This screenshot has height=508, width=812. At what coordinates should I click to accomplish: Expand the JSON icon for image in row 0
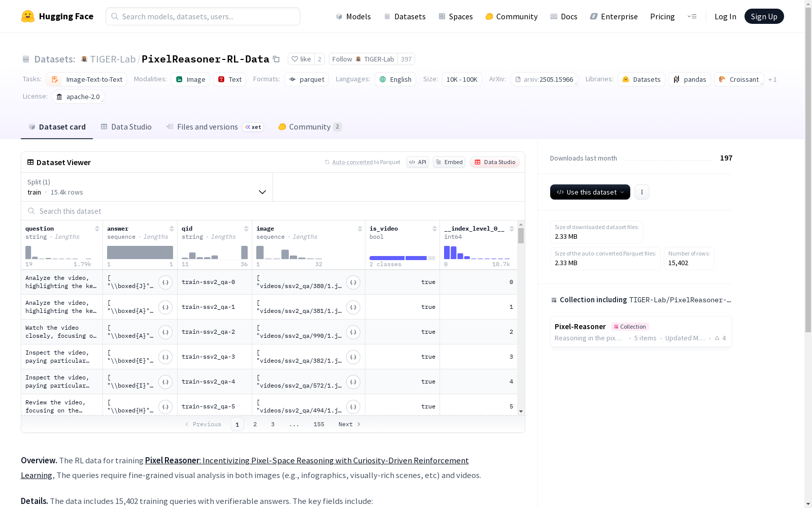(353, 282)
